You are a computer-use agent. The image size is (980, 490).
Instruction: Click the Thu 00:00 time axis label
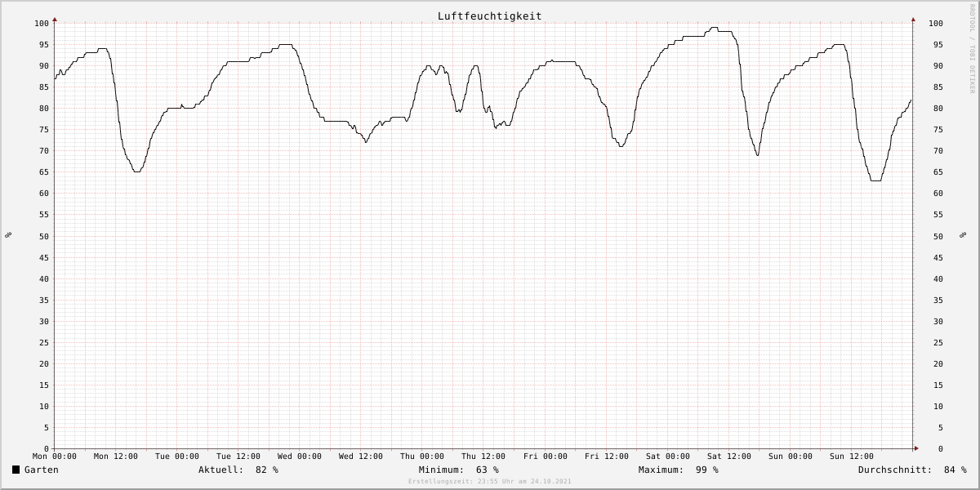[x=422, y=457]
